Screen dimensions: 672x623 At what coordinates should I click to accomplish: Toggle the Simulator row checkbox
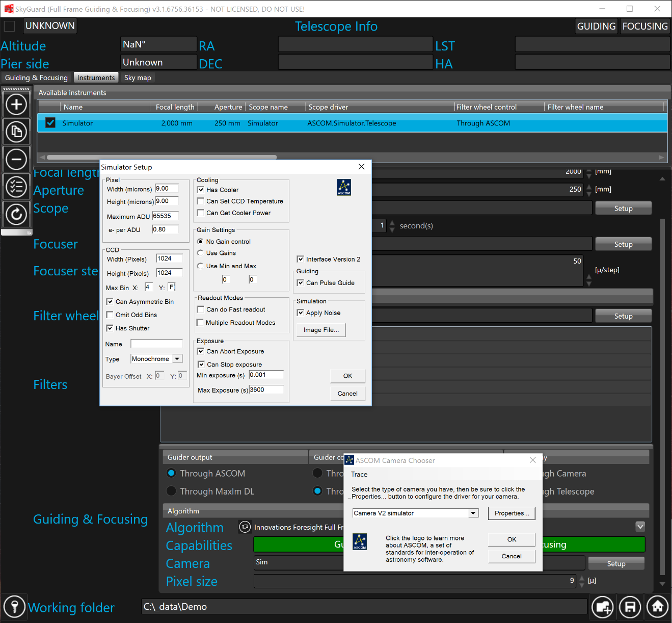pyautogui.click(x=50, y=123)
